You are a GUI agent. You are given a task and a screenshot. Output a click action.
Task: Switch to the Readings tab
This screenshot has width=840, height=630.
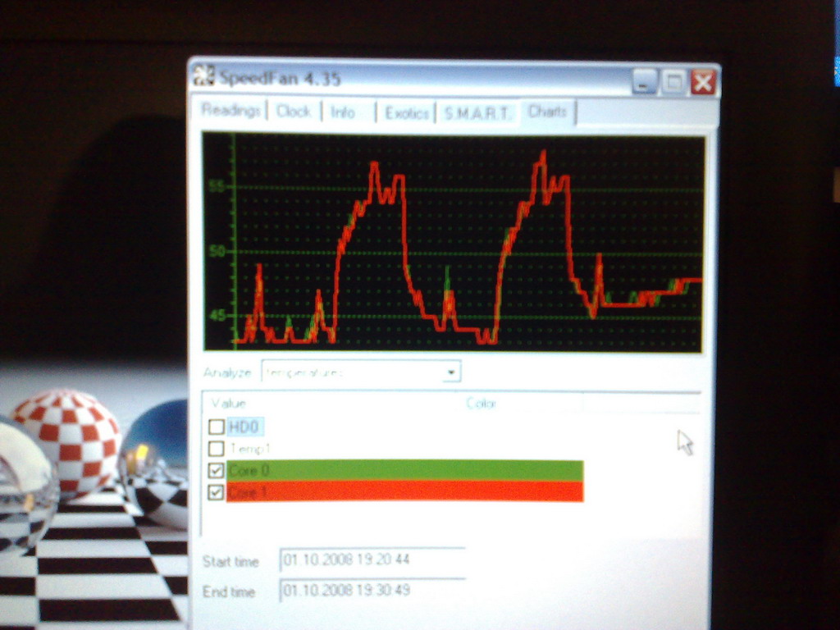tap(231, 111)
